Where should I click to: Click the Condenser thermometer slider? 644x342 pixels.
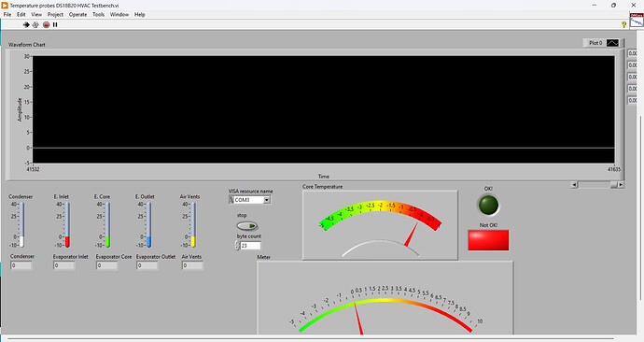point(21,224)
